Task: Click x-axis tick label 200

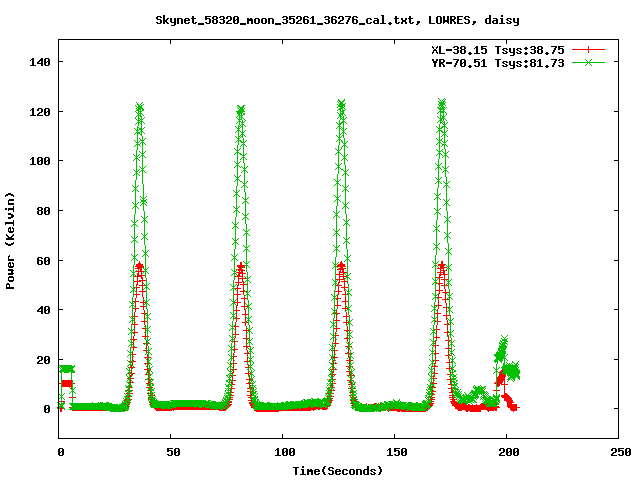Action: pos(509,452)
